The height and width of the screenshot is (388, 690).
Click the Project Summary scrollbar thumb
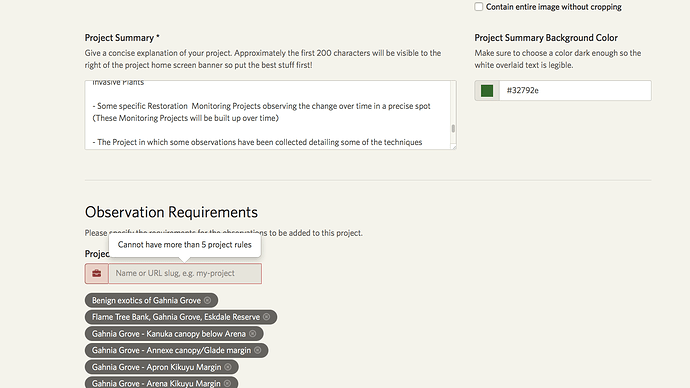(x=453, y=128)
